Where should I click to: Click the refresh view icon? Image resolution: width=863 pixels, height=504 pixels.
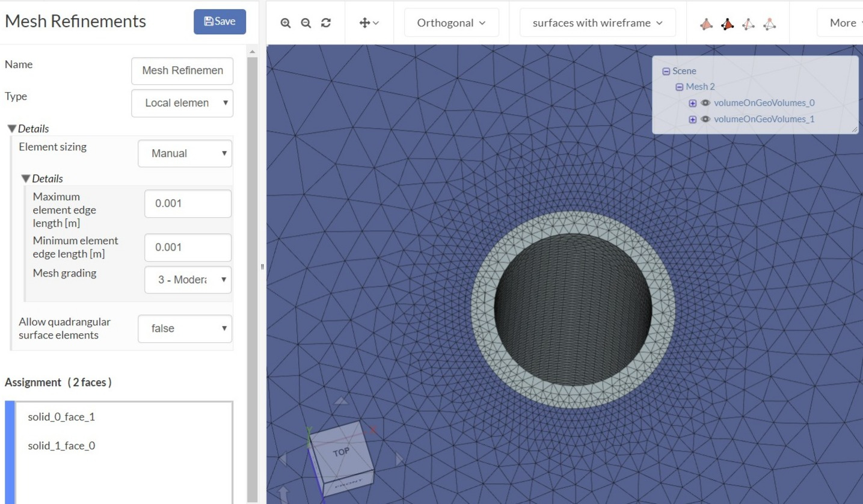(325, 22)
